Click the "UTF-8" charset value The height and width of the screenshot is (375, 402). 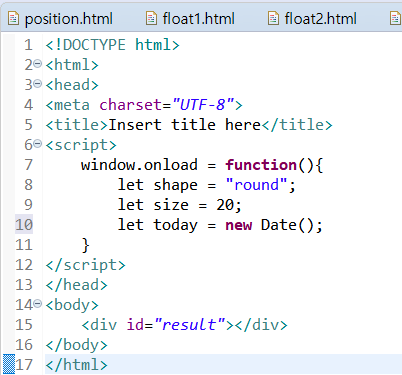point(203,105)
